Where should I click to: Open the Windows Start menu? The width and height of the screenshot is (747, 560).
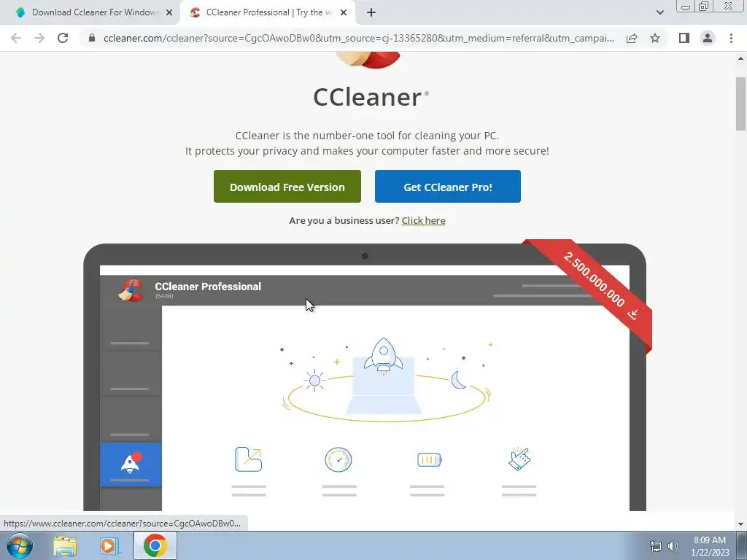20,545
